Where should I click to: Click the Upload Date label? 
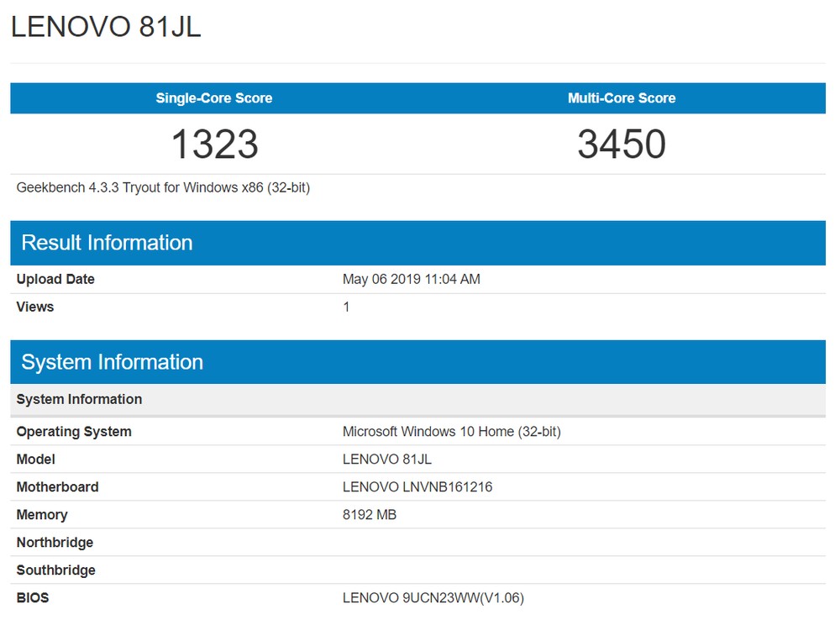click(x=55, y=279)
